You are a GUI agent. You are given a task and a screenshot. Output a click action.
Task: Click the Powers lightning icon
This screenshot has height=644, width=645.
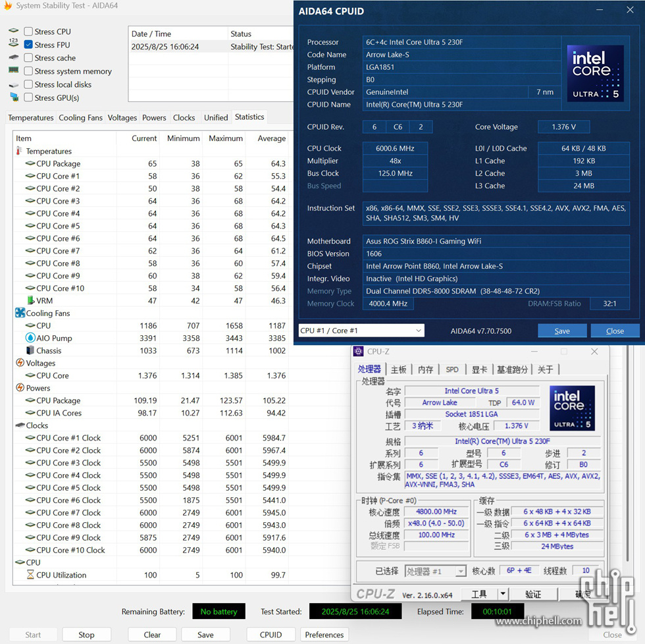[x=20, y=388]
